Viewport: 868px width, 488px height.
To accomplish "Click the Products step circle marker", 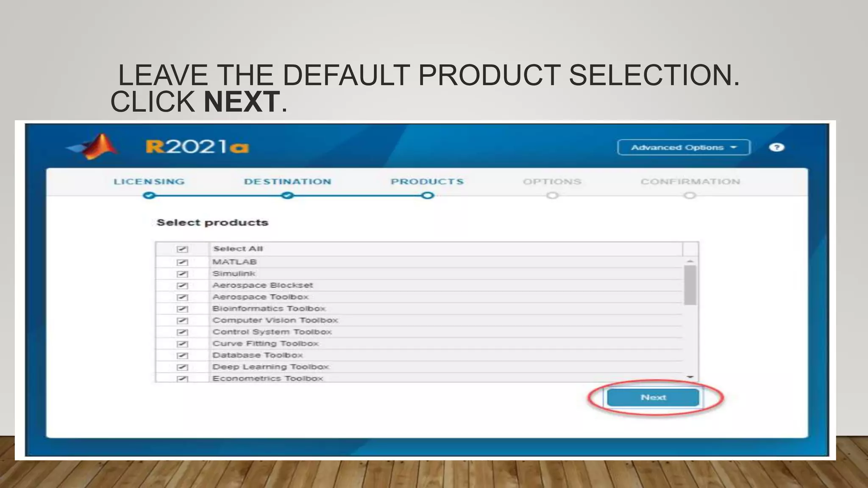I will coord(427,195).
